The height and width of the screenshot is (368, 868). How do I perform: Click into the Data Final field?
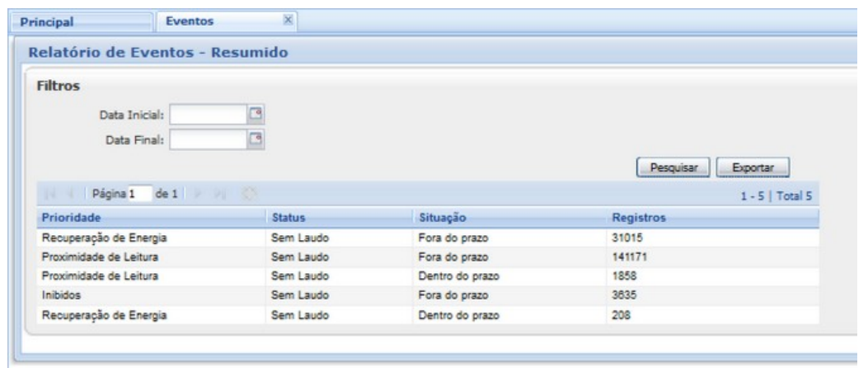tap(208, 139)
